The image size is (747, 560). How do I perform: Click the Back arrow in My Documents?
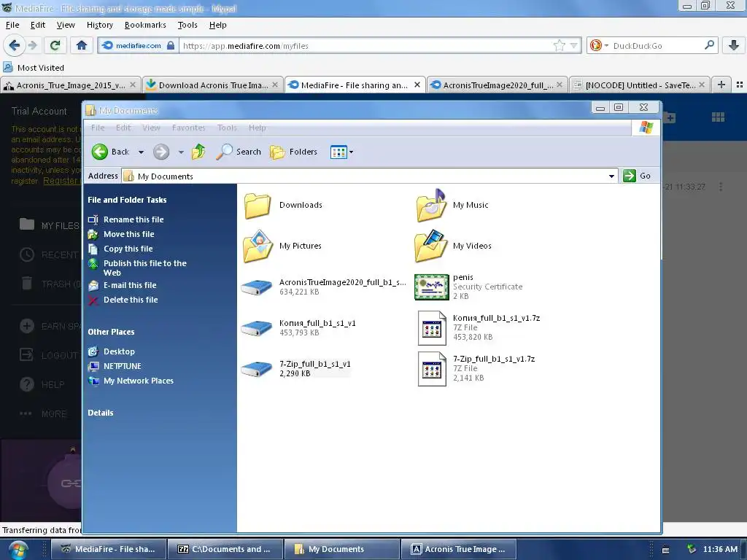coord(99,152)
